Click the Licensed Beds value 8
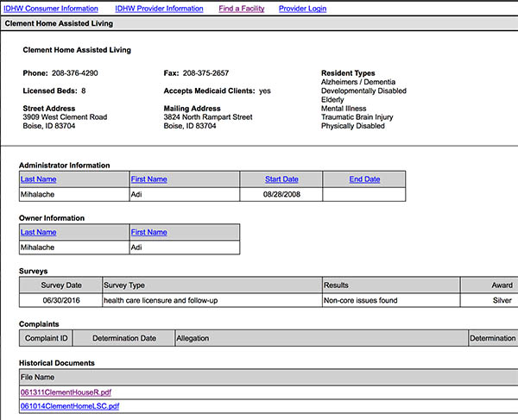518x420 pixels. point(84,91)
